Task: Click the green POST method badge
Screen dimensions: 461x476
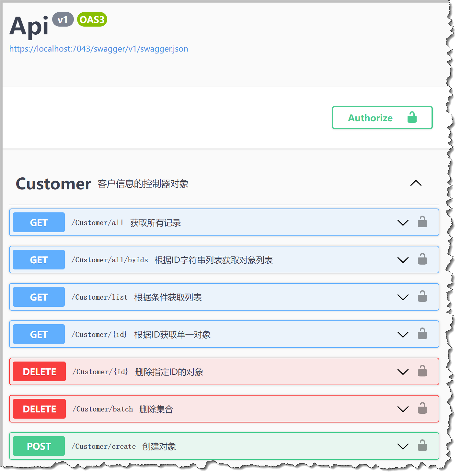Action: [x=39, y=446]
